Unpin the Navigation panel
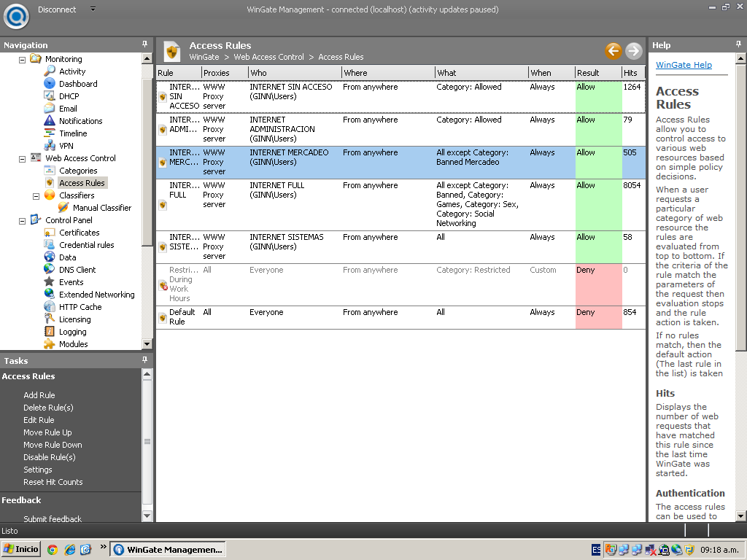The height and width of the screenshot is (560, 747). (145, 44)
